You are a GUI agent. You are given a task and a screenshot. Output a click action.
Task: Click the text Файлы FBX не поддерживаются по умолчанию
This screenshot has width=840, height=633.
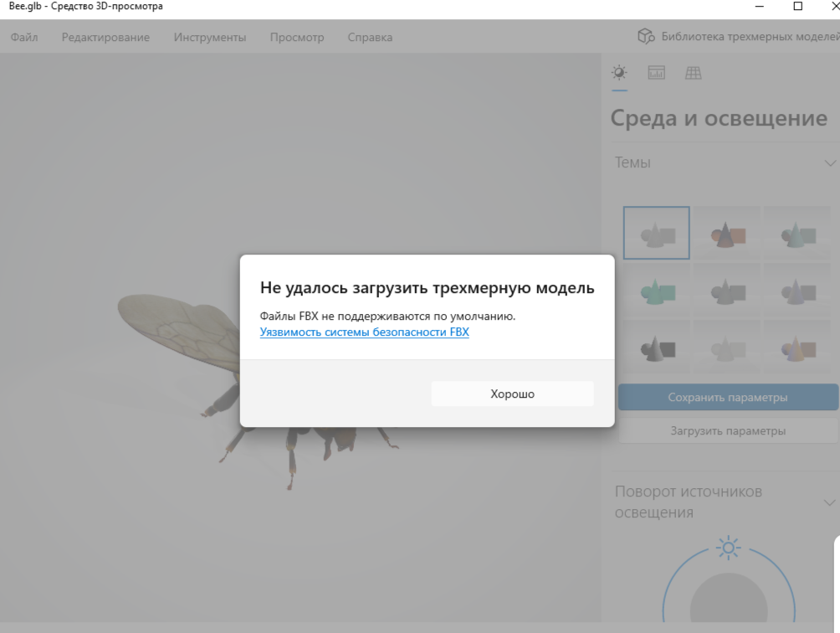(x=387, y=316)
